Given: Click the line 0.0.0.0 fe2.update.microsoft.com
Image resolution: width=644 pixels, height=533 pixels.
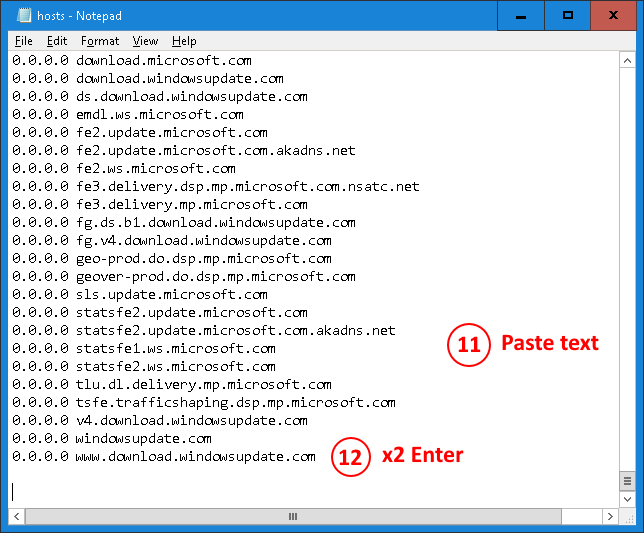Looking at the screenshot, I should coord(140,133).
